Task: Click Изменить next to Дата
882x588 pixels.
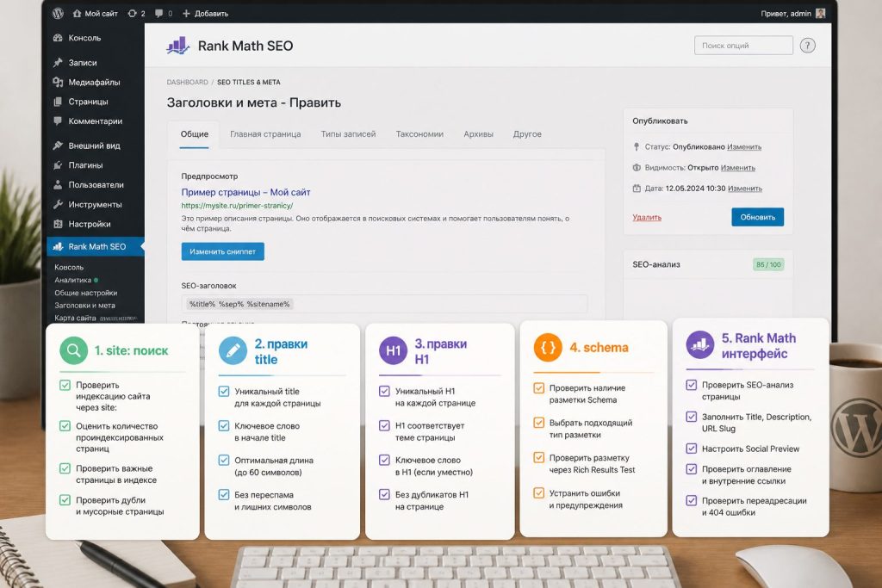Action: (745, 189)
